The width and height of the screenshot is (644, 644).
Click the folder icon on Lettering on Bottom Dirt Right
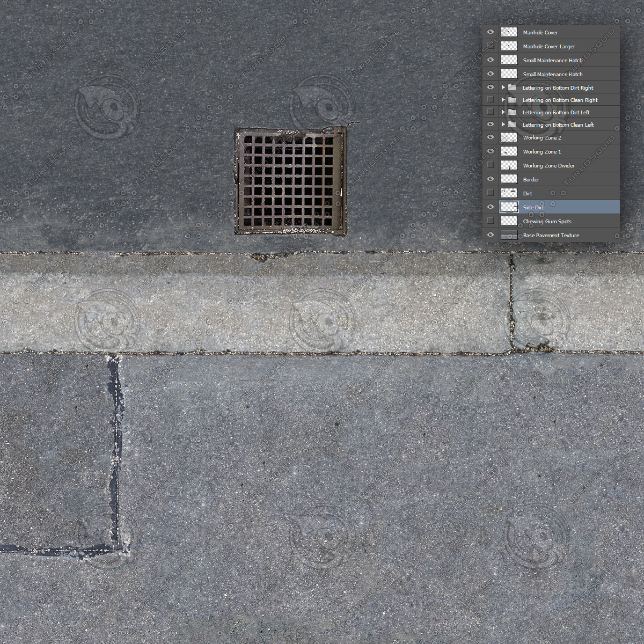coord(511,87)
